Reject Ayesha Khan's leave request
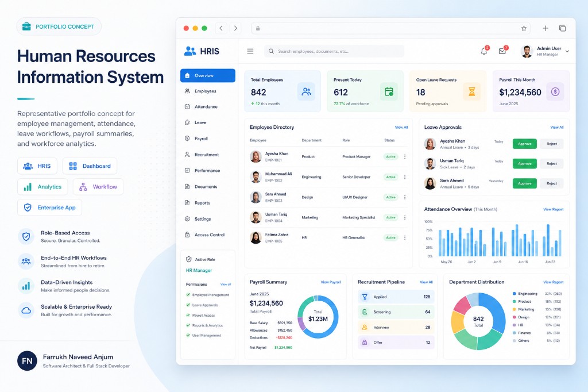The width and height of the screenshot is (588, 392). tap(552, 144)
